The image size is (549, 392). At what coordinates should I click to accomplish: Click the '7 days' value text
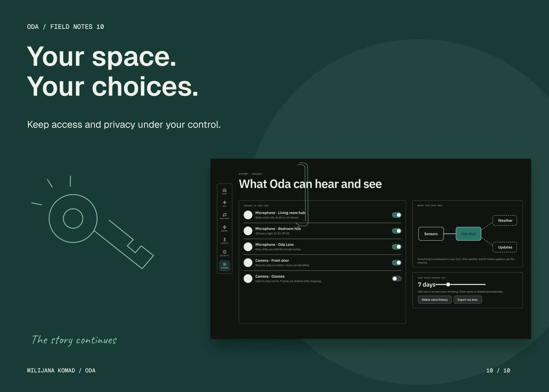427,284
